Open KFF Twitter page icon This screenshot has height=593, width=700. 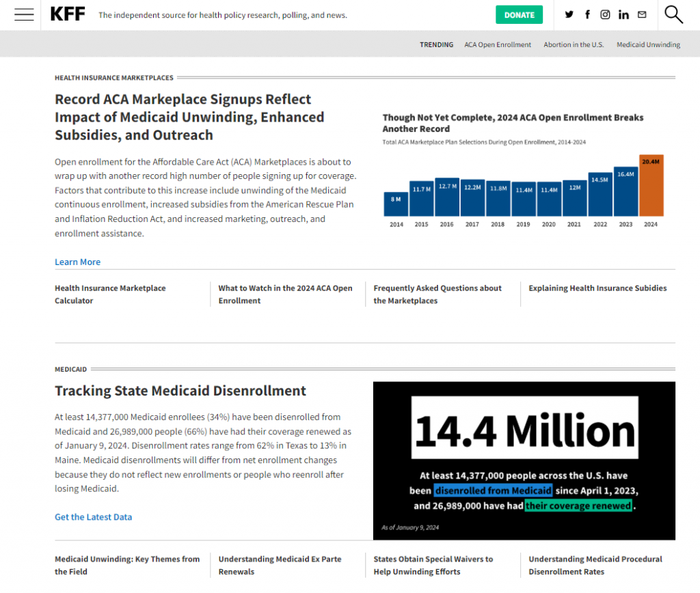click(x=569, y=15)
